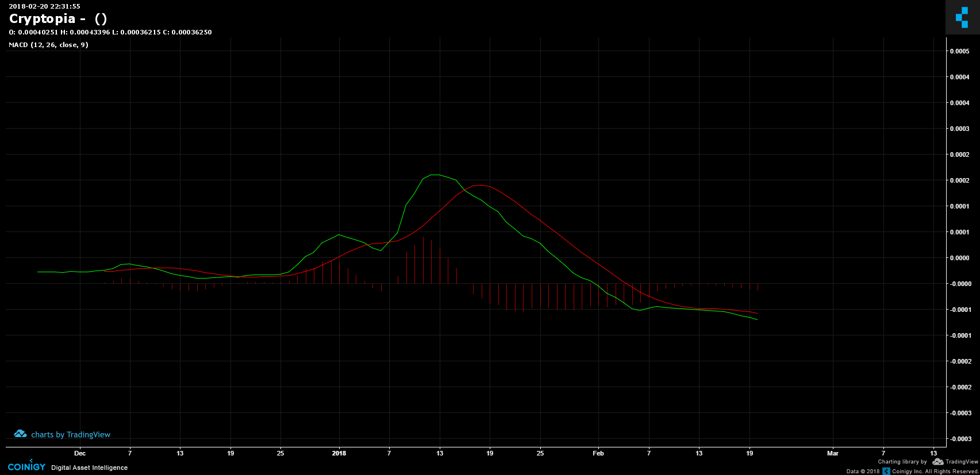Click the small Coinigy icon in the copyright line

click(x=886, y=471)
